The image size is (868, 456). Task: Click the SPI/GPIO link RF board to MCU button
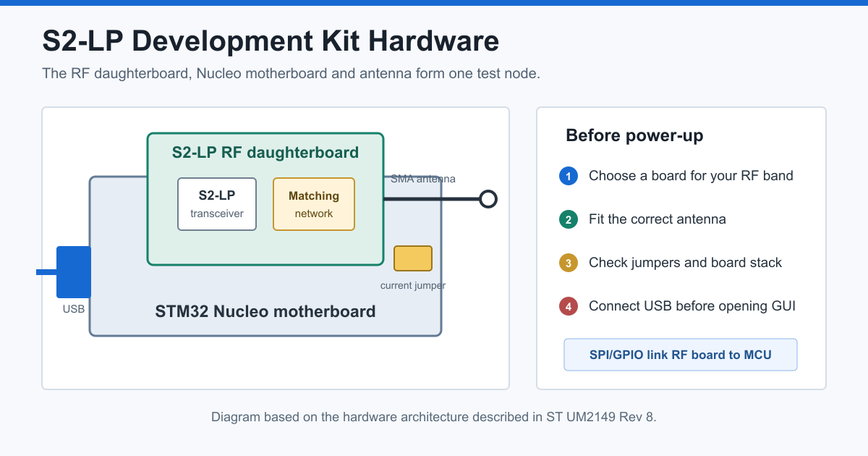point(681,355)
